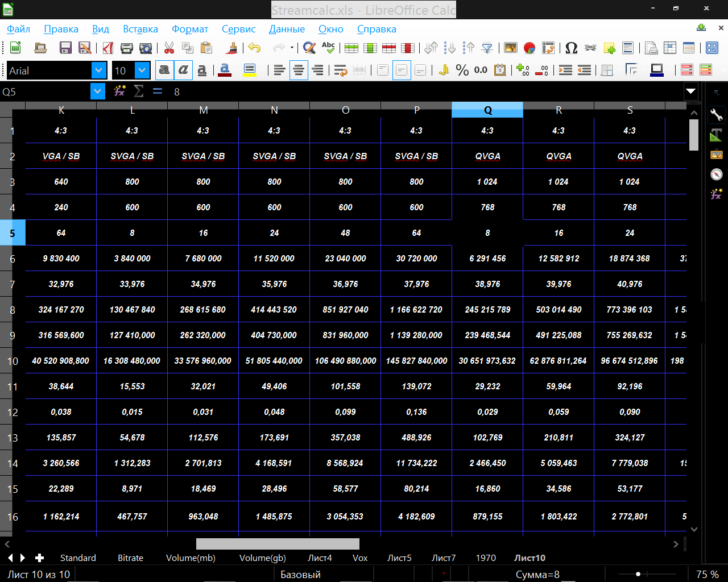This screenshot has height=582, width=728.
Task: Toggle bold formatting
Action: tap(164, 70)
